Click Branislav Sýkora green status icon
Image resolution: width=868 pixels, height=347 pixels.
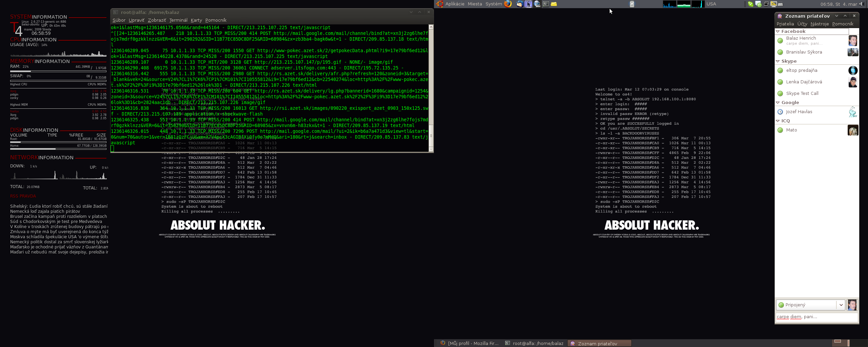pos(780,52)
